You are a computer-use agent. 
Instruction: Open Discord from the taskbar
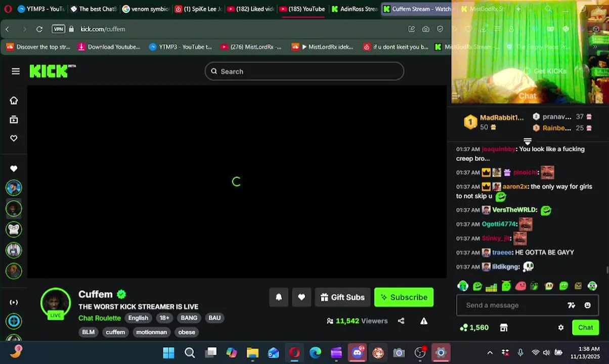(358, 352)
